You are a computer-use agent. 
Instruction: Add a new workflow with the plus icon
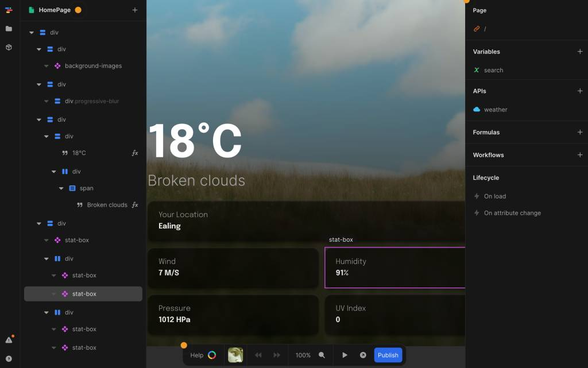pos(580,155)
